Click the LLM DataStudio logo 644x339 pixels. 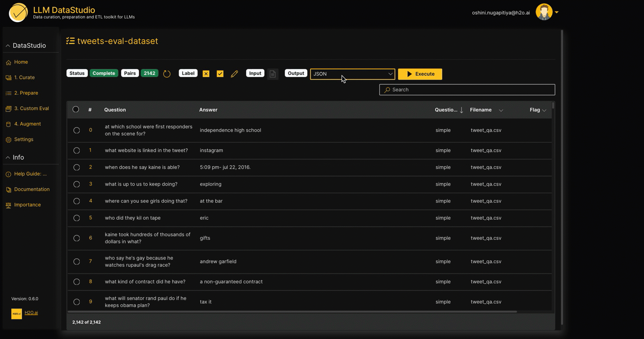pos(18,13)
